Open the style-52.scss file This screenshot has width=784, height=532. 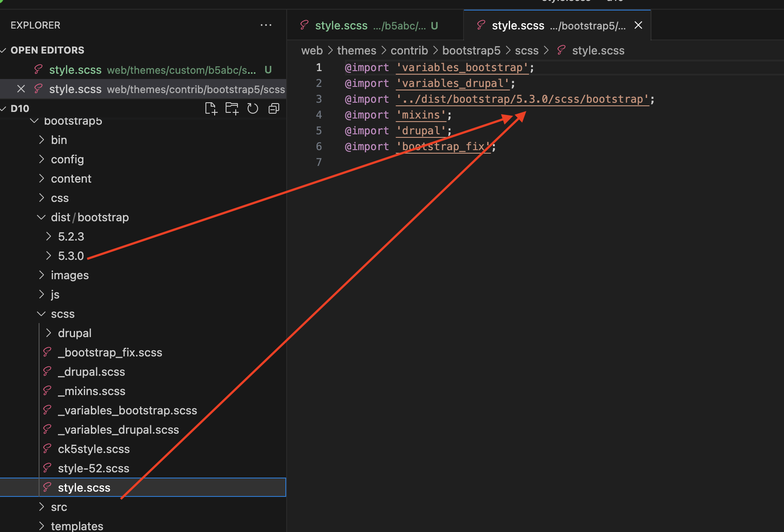click(x=94, y=468)
